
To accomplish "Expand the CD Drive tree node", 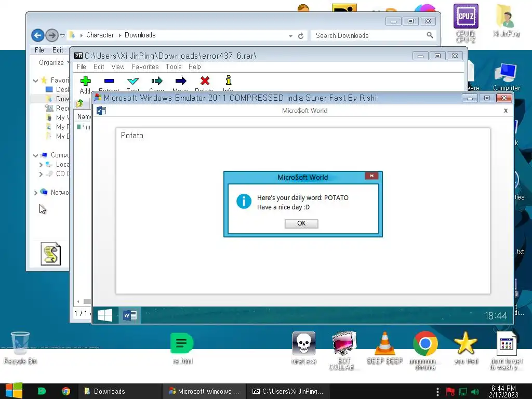I will tap(41, 174).
